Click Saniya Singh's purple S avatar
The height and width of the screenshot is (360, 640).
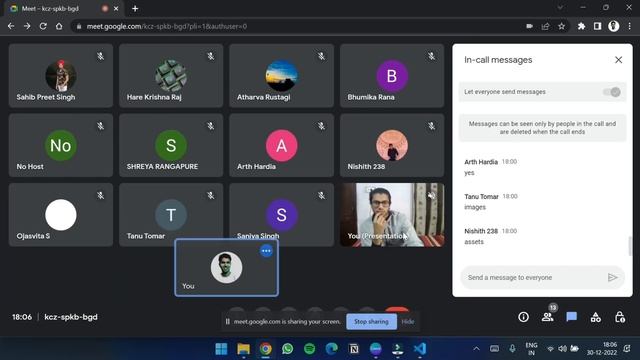pos(282,215)
